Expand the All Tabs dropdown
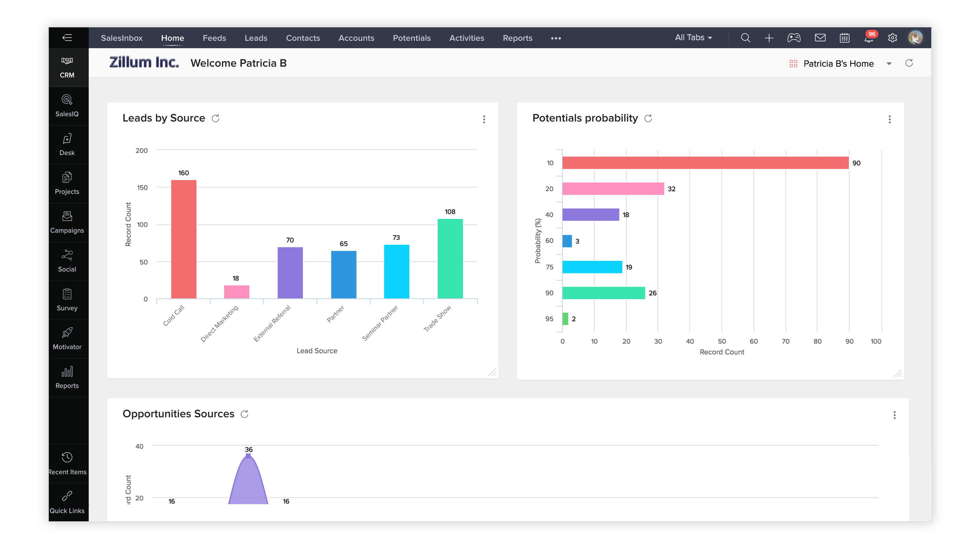Screen dimensions: 980x549 [693, 38]
